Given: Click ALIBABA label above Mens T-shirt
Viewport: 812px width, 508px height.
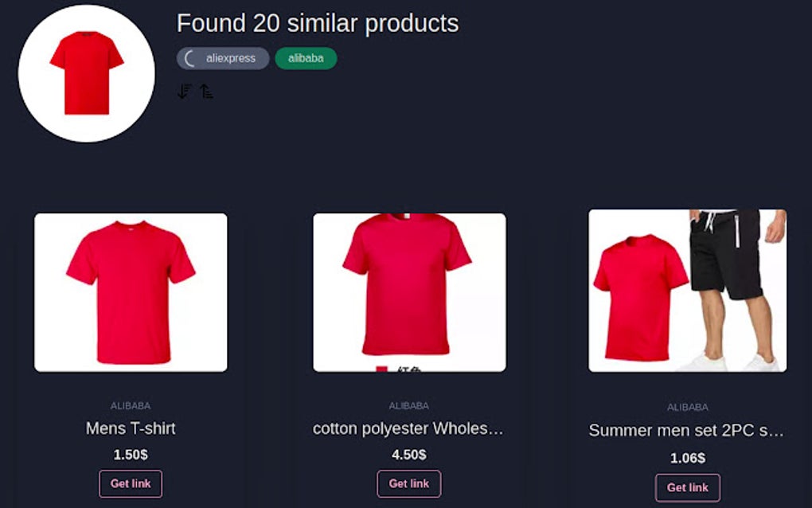Looking at the screenshot, I should click(x=131, y=406).
